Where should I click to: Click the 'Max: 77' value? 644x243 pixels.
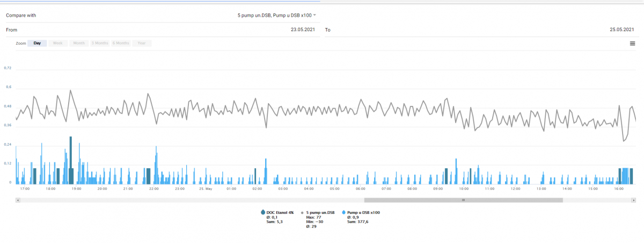click(x=313, y=217)
